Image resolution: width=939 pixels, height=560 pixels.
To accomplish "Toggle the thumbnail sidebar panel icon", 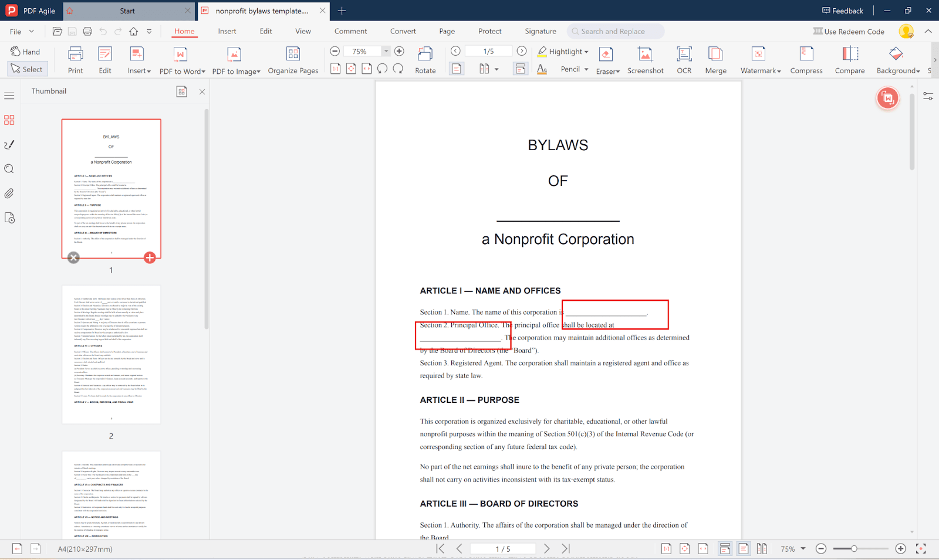I will (x=9, y=120).
